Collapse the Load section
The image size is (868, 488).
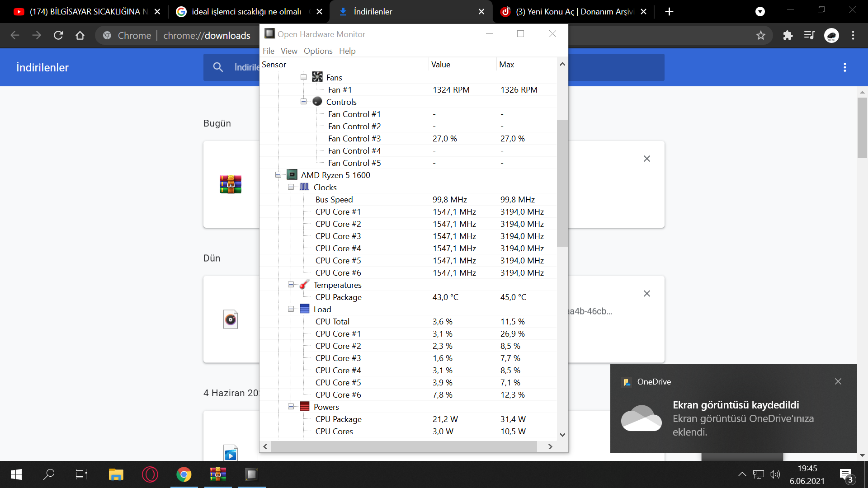[291, 309]
